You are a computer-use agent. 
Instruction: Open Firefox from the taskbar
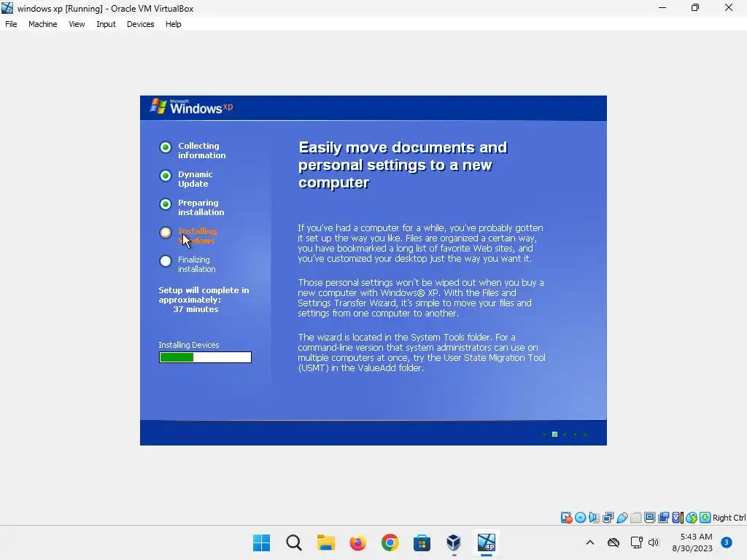[x=357, y=542]
